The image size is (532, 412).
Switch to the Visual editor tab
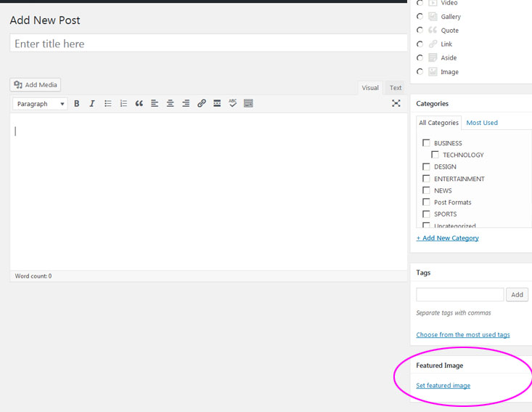point(370,88)
